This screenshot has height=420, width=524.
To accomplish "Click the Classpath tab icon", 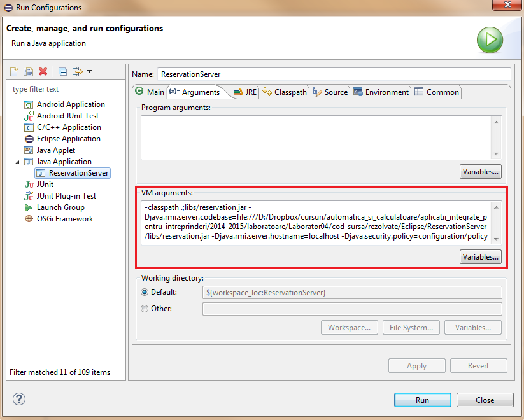I will pyautogui.click(x=267, y=92).
